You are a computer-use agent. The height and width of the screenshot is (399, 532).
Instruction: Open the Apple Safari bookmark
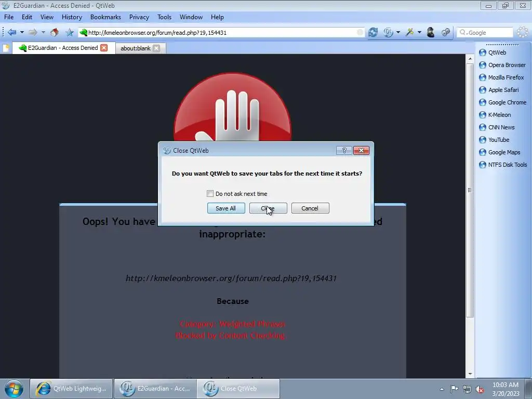[499, 90]
